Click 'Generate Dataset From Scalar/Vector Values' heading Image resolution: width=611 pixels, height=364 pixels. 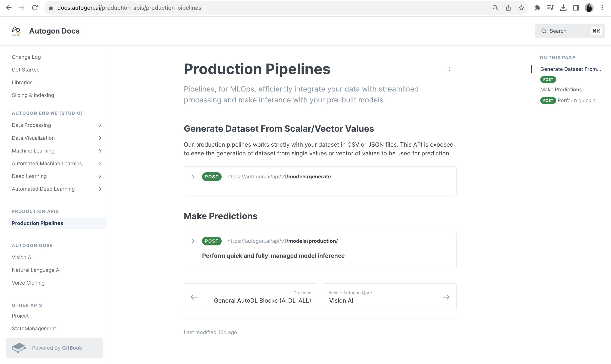click(x=279, y=128)
